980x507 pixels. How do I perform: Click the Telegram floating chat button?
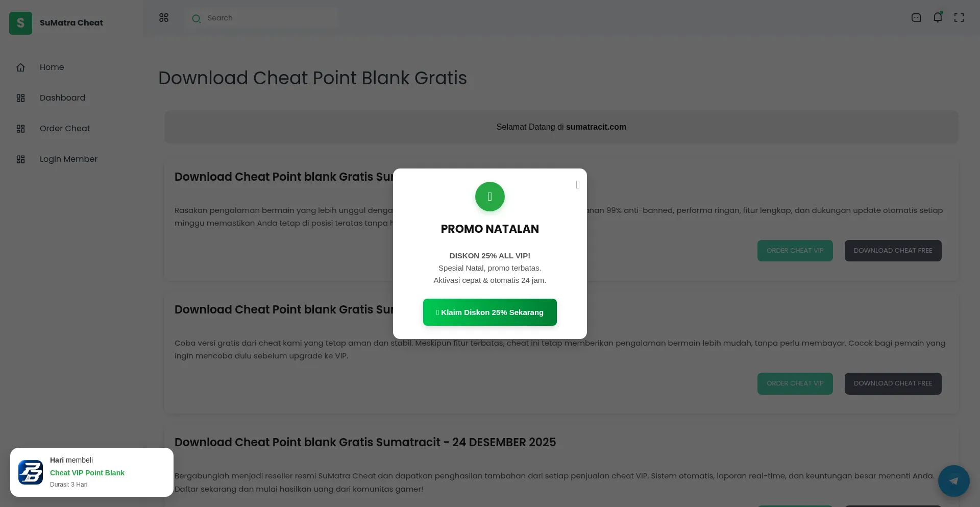(x=953, y=480)
